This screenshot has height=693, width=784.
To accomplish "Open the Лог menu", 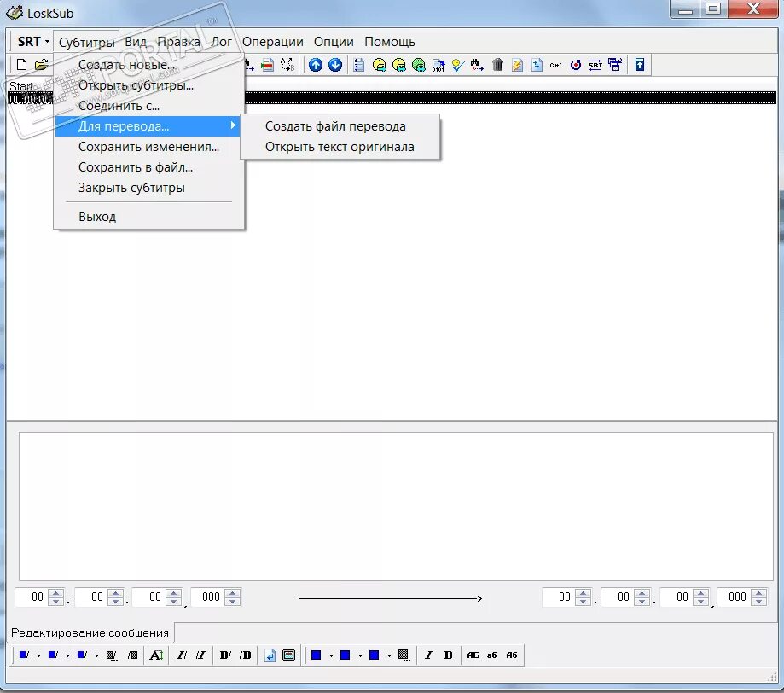I will [x=222, y=42].
